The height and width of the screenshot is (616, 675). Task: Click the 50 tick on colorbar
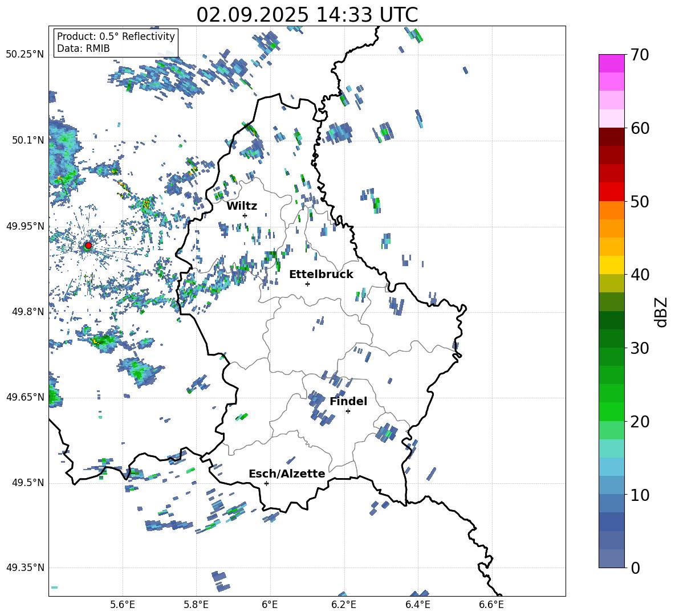tap(640, 202)
